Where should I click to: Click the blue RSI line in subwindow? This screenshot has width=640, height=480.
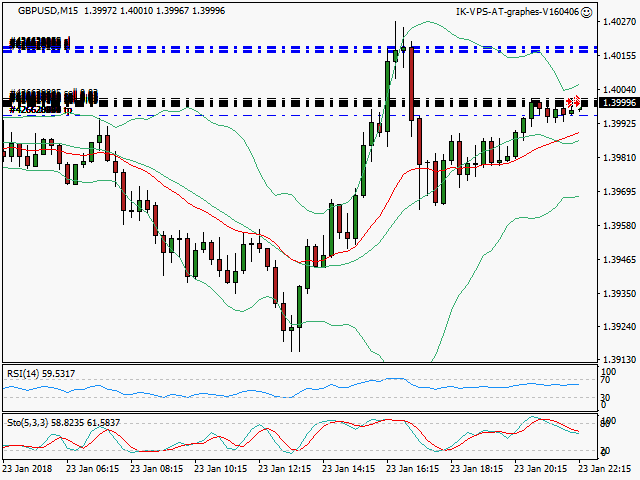pyautogui.click(x=300, y=385)
